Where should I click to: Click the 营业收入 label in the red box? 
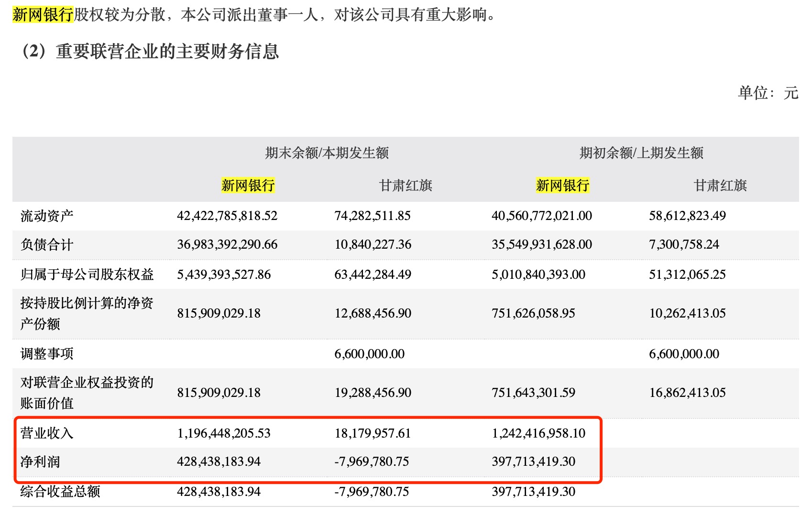click(x=47, y=433)
